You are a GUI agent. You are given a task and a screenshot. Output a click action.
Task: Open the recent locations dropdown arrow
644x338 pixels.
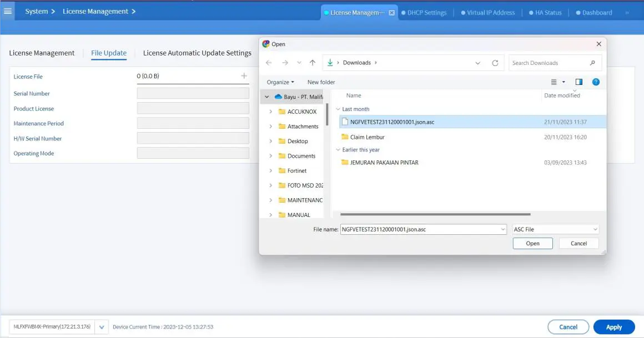point(299,63)
